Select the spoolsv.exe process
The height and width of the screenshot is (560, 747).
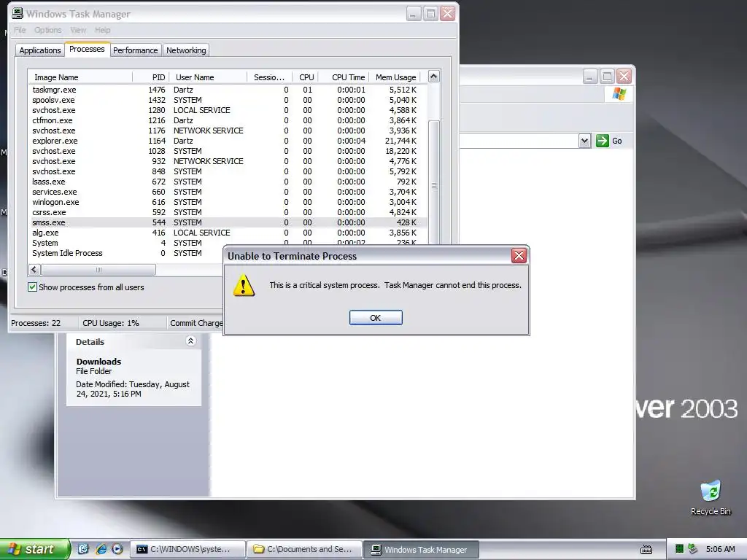227,100
